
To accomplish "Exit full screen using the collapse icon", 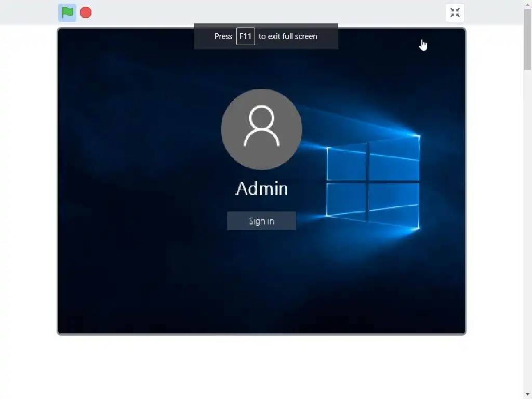I will coord(455,12).
